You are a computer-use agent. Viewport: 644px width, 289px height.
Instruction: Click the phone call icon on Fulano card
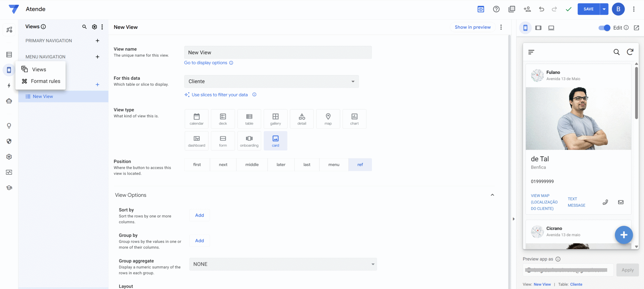(605, 202)
